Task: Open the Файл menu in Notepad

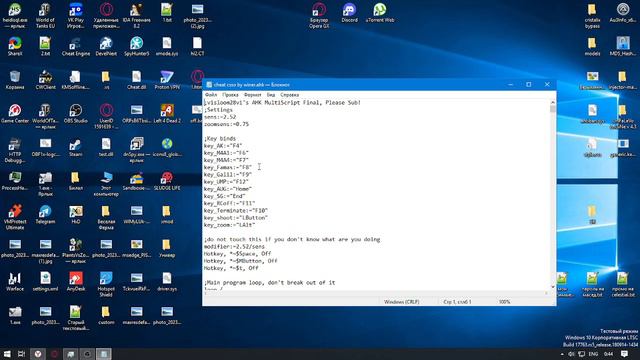Action: pyautogui.click(x=211, y=95)
